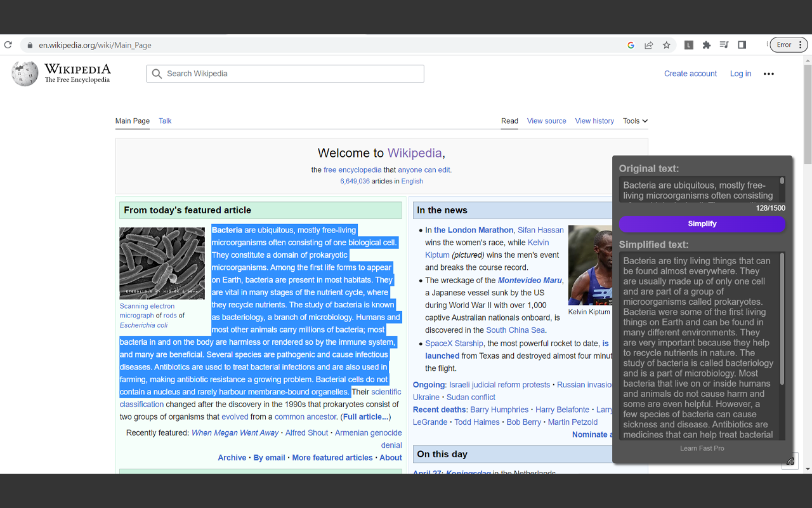
Task: Open the Sifan Hassan link
Action: point(540,230)
